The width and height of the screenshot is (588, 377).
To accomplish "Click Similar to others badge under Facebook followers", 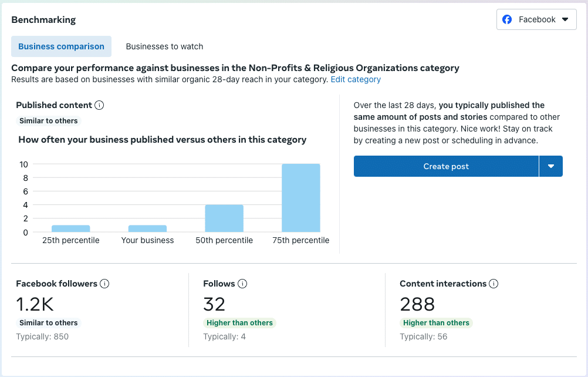I will pos(48,322).
